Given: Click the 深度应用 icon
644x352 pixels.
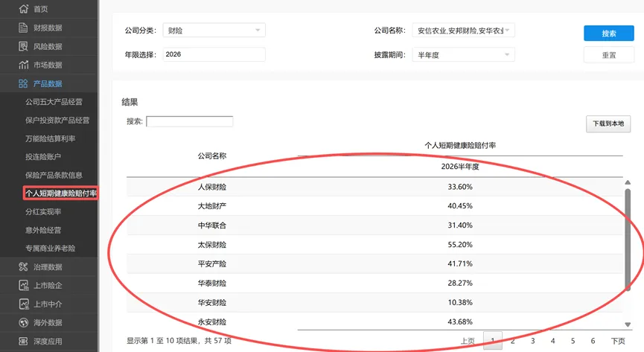Looking at the screenshot, I should click(x=23, y=341).
